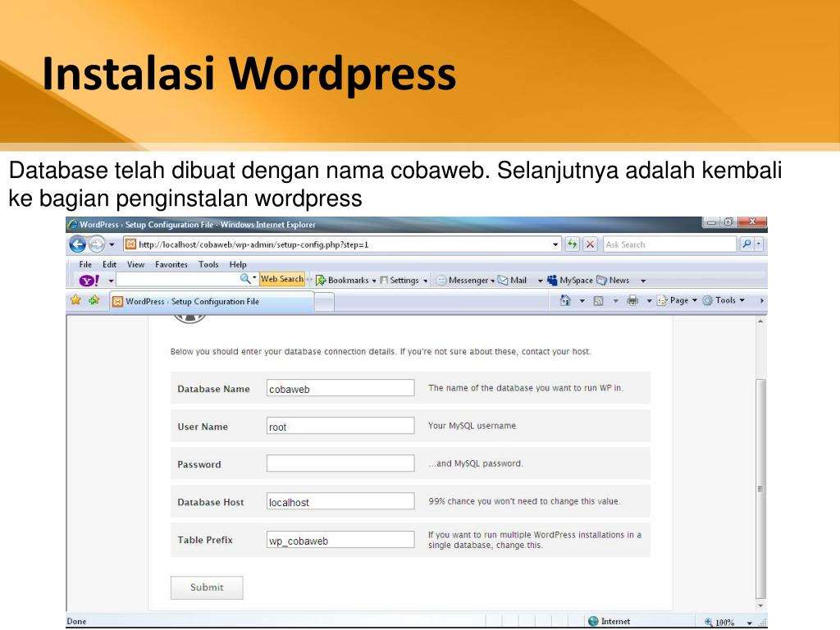Expand the Mail dropdown arrow
Viewport: 840px width, 630px height.
pos(540,281)
